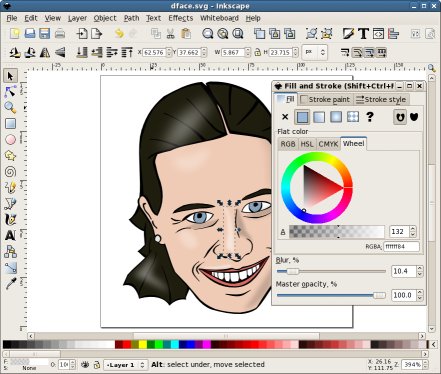Select the Bezier pen tool
Image resolution: width=441 pixels, height=374 pixels.
10,204
